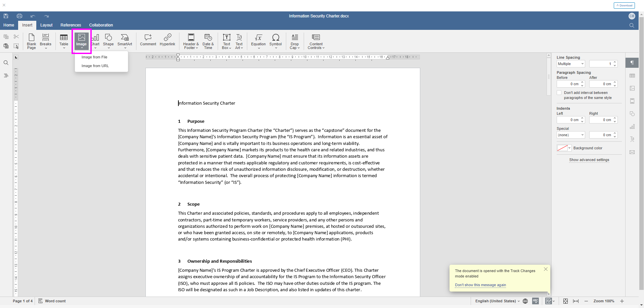
Task: Open the Date & Time dialog
Action: [208, 41]
